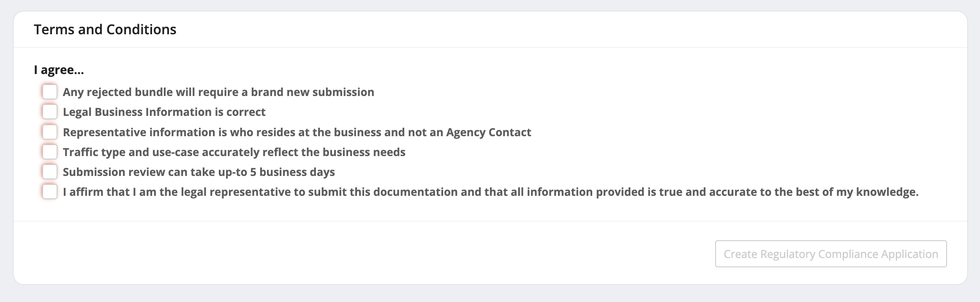Click Create Regulatory Compliance Application button
980x302 pixels.
pyautogui.click(x=830, y=254)
